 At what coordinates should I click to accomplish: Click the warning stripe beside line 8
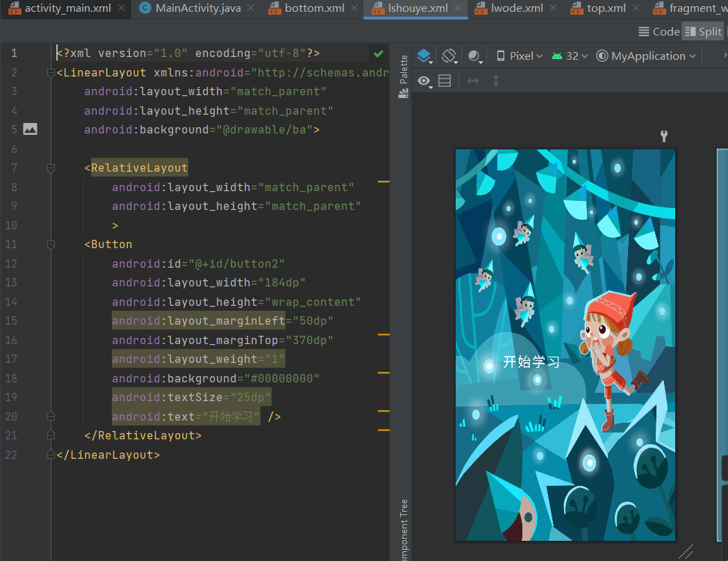pyautogui.click(x=383, y=181)
